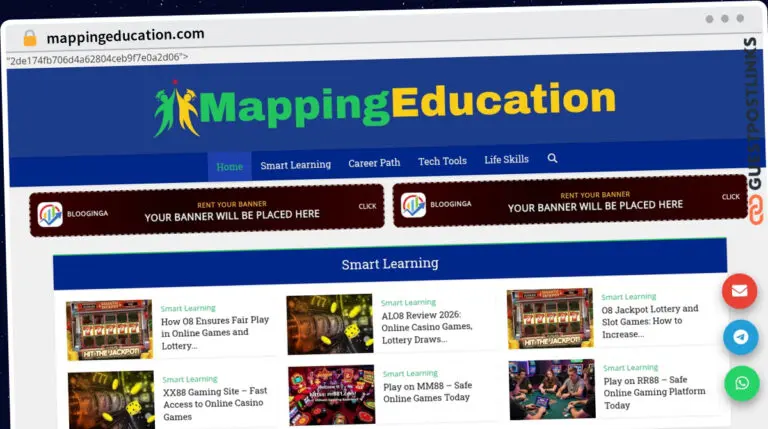Open 'XX88 Gaming Site' article link

215,404
